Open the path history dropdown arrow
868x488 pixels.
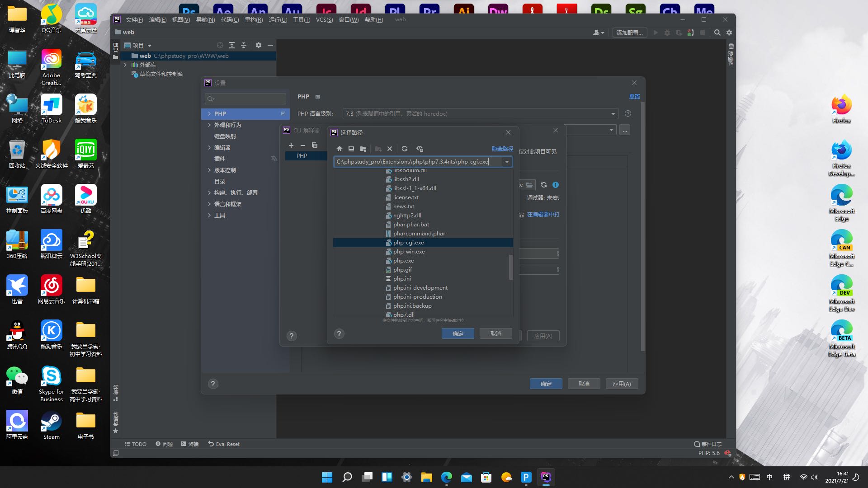tap(507, 162)
